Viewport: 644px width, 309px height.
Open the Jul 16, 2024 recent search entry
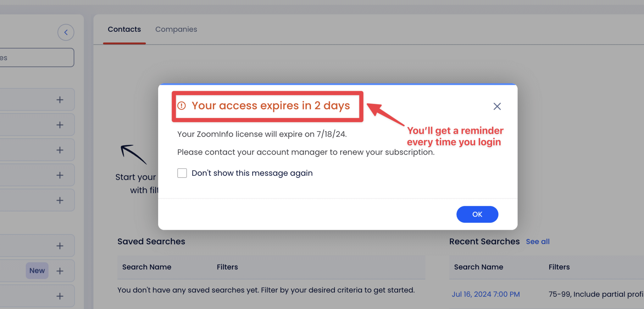click(x=486, y=294)
